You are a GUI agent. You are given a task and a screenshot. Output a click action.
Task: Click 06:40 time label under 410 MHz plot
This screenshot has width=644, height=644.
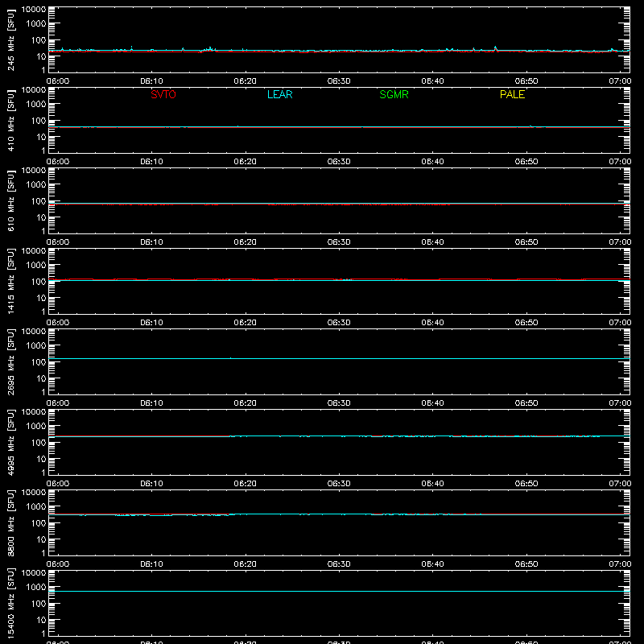click(x=432, y=162)
